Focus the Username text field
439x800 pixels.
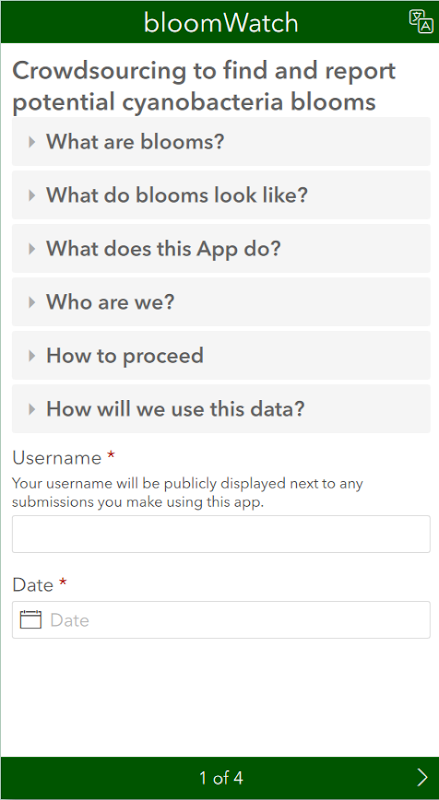pos(221,534)
